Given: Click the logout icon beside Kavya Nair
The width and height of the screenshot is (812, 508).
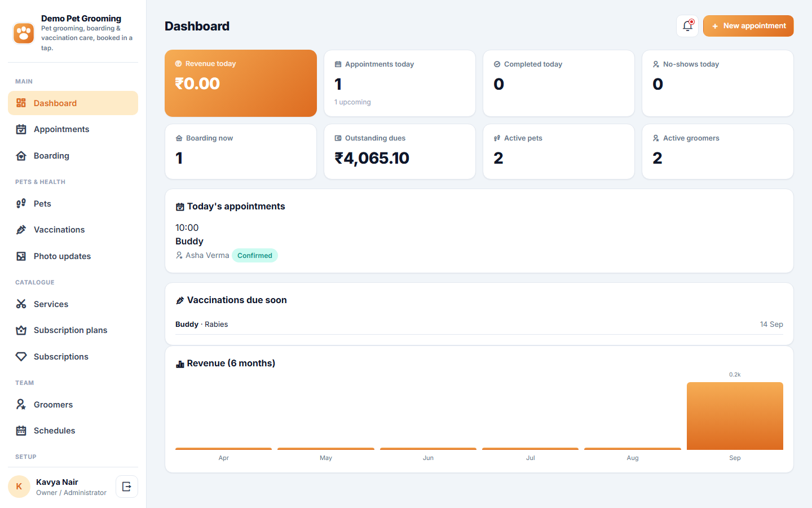Looking at the screenshot, I should (127, 487).
